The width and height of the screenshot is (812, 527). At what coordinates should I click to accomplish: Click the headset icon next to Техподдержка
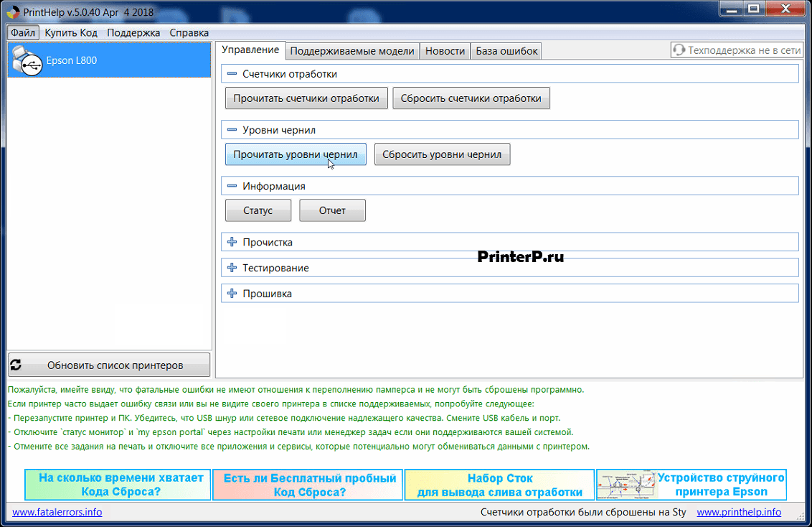pos(679,50)
